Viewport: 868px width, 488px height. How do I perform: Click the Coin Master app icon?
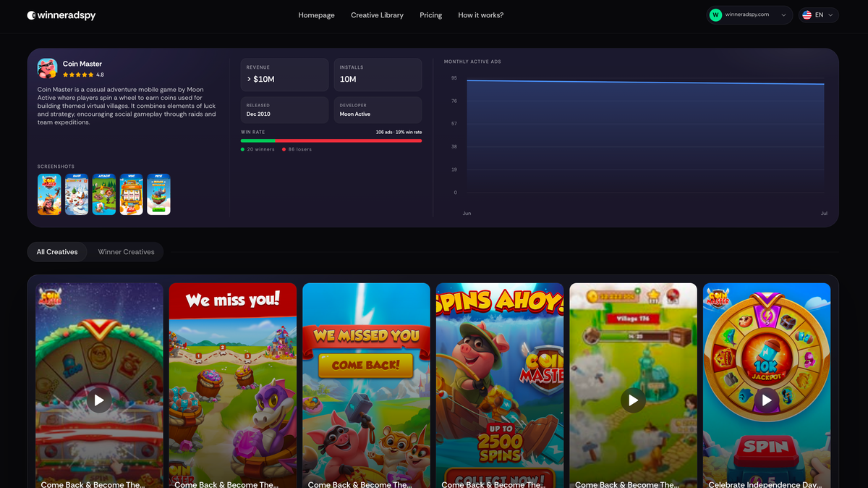tap(47, 68)
